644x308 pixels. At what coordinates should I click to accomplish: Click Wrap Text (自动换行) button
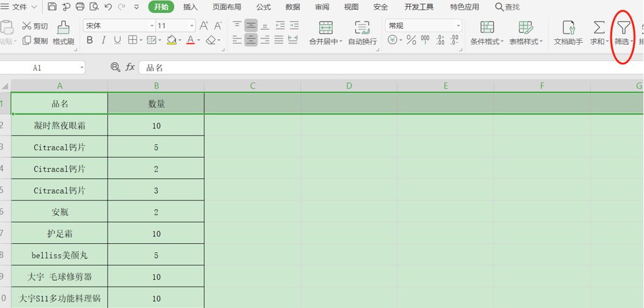click(362, 33)
